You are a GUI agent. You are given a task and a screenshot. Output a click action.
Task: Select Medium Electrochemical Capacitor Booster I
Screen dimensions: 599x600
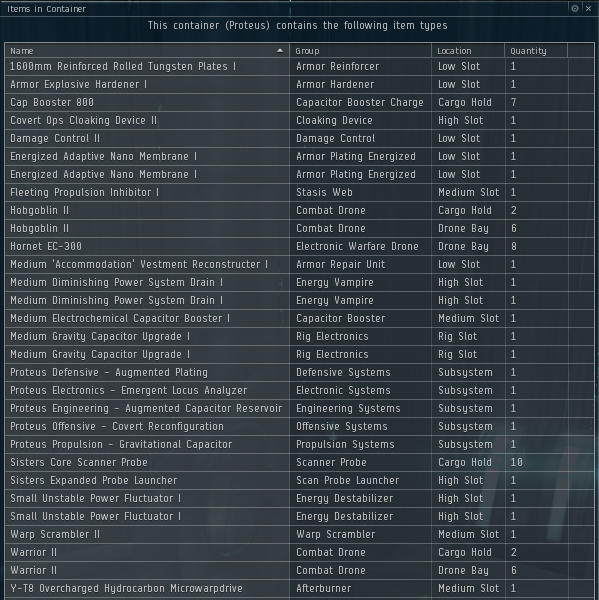(x=299, y=318)
